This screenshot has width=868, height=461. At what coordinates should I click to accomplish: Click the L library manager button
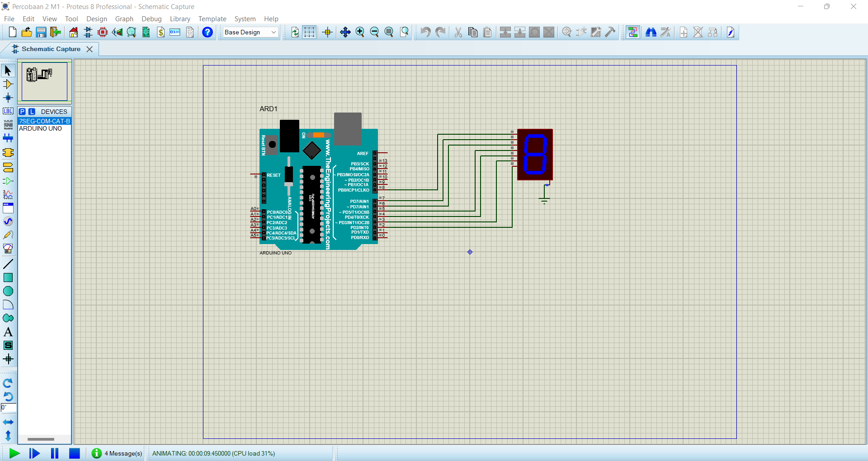(32, 112)
